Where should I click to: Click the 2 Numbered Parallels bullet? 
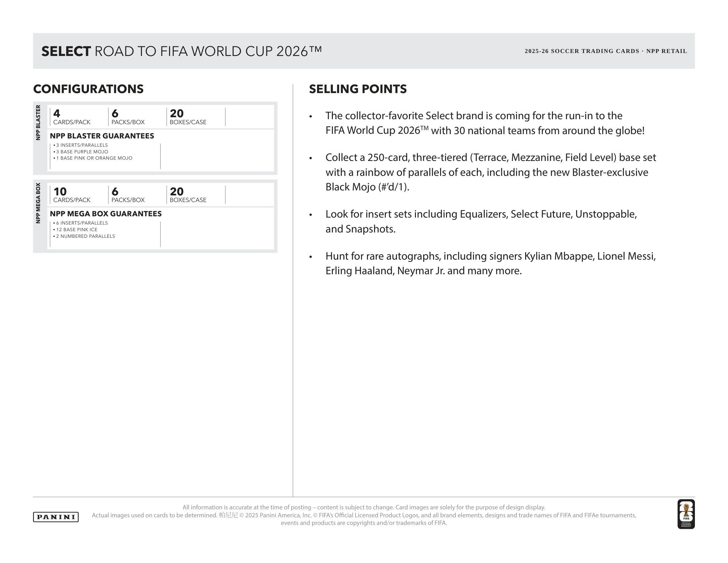84,236
